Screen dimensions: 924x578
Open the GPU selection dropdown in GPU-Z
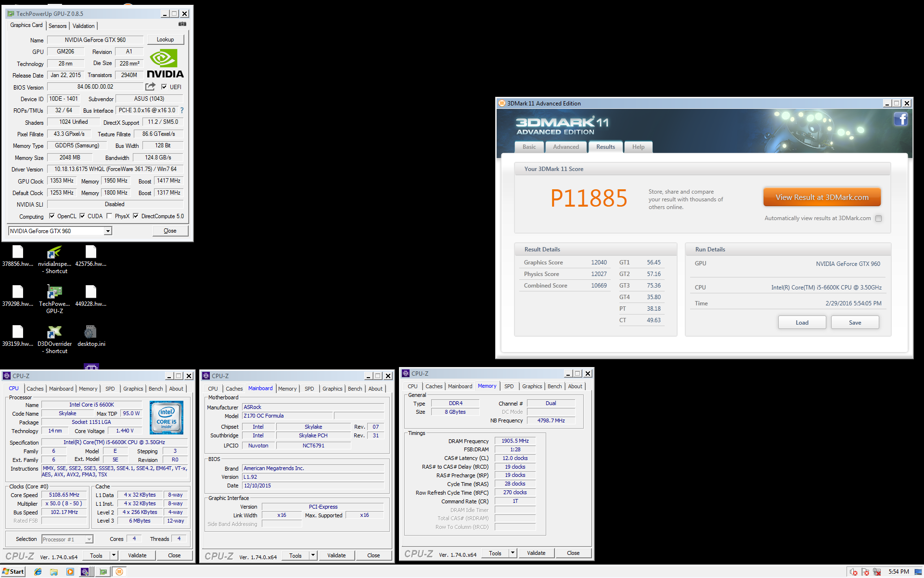[x=108, y=231]
